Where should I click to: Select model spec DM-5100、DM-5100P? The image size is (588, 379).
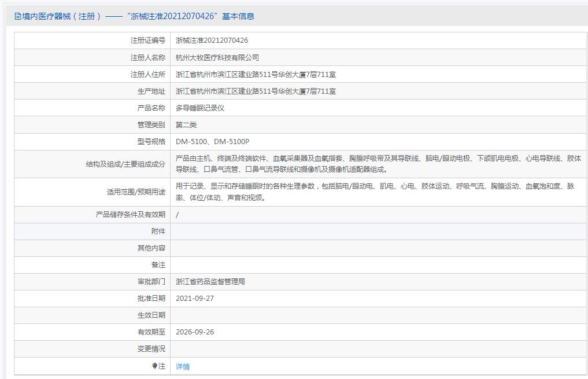[x=213, y=141]
